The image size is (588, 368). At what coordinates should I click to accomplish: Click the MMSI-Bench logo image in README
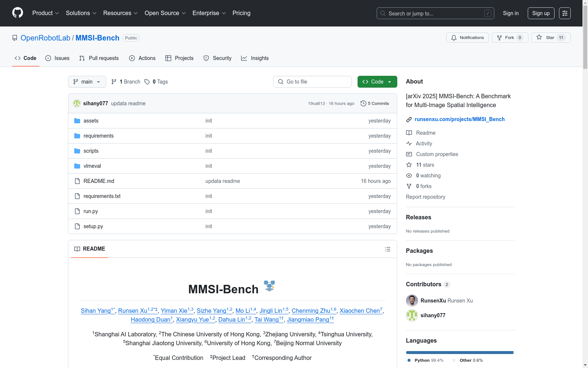click(269, 286)
